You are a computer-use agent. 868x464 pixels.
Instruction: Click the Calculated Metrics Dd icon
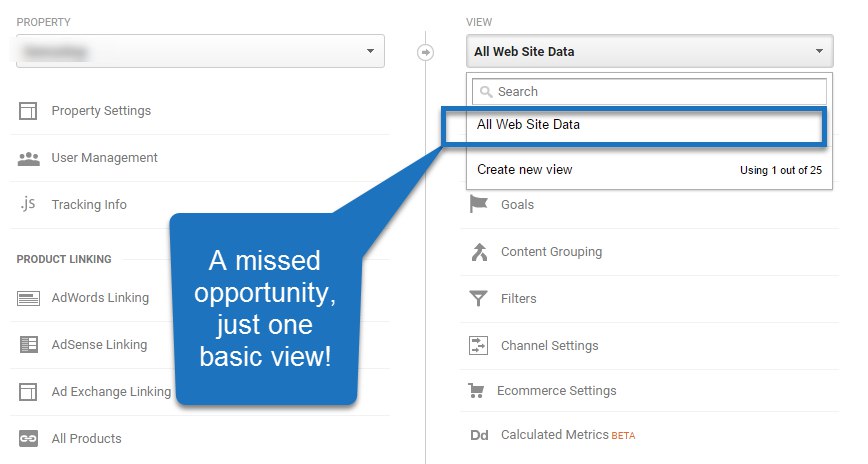point(479,435)
